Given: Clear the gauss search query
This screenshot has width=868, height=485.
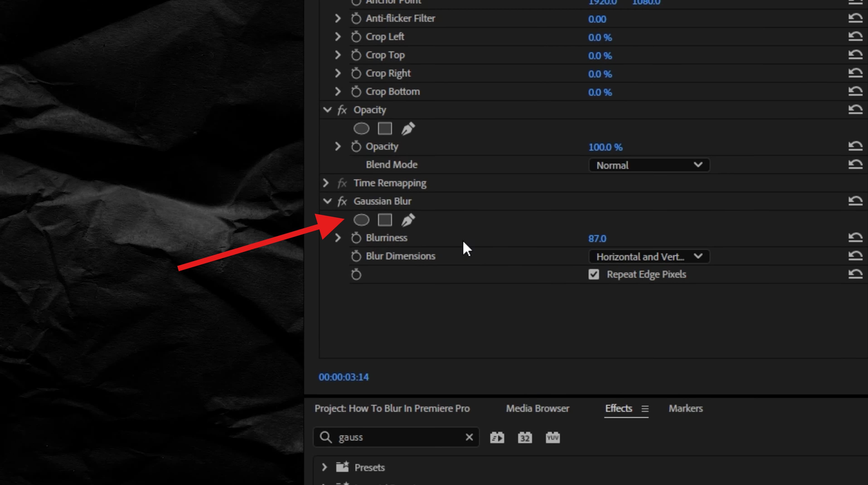Looking at the screenshot, I should (469, 437).
